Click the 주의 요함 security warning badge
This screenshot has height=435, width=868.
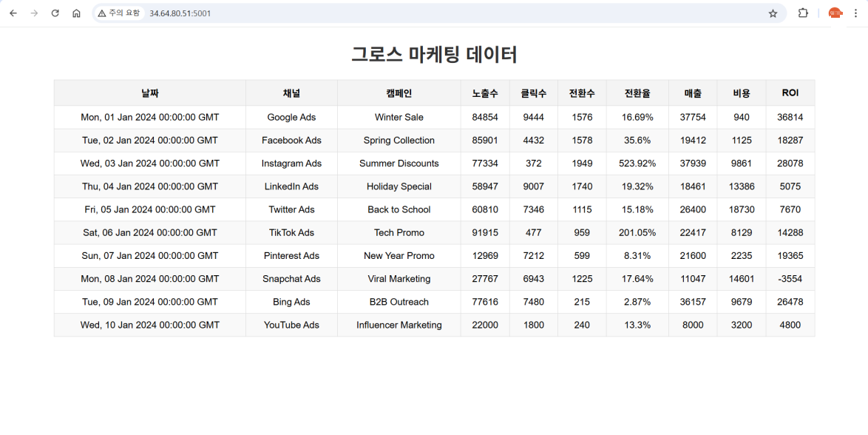119,13
